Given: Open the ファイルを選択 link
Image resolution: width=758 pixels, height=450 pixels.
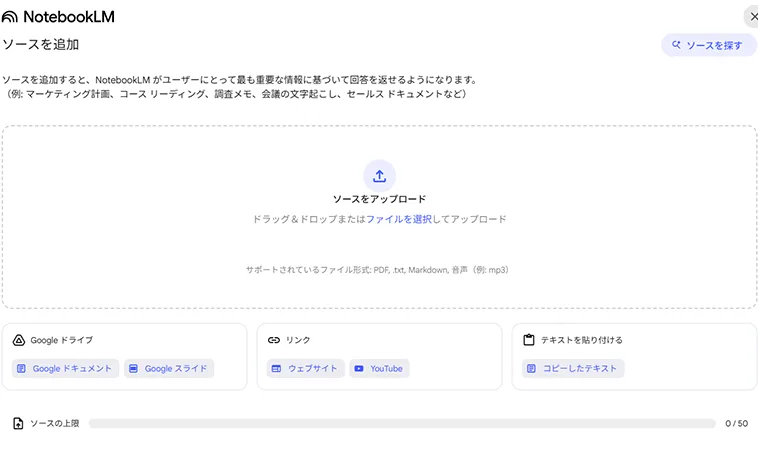Looking at the screenshot, I should pyautogui.click(x=398, y=219).
